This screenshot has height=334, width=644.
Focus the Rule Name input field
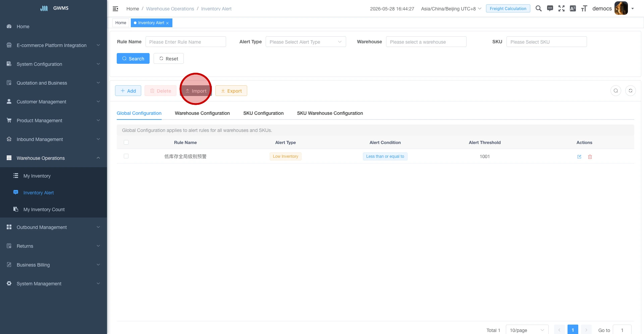point(185,42)
